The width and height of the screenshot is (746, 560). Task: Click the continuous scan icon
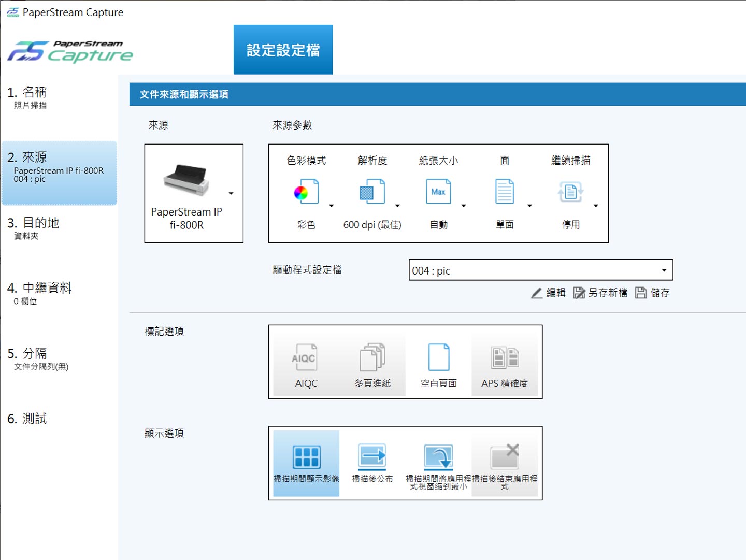[x=571, y=192]
